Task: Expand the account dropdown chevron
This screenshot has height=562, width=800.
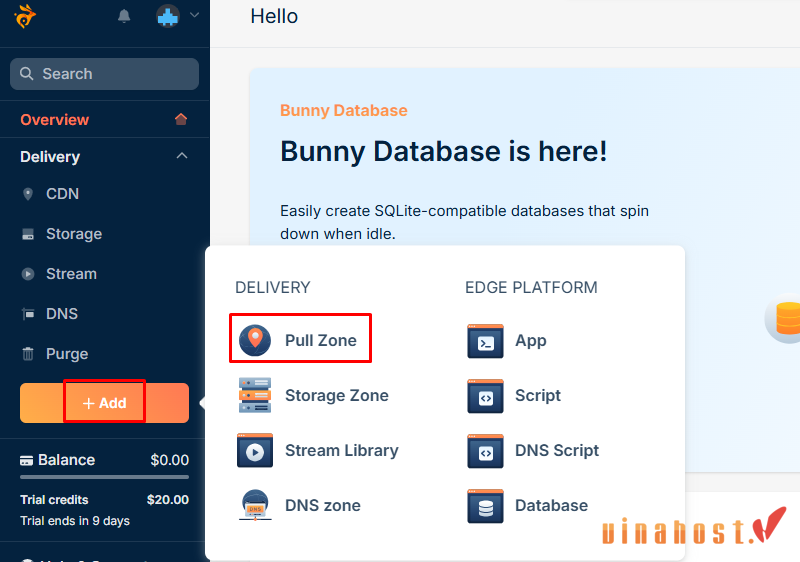Action: click(194, 15)
